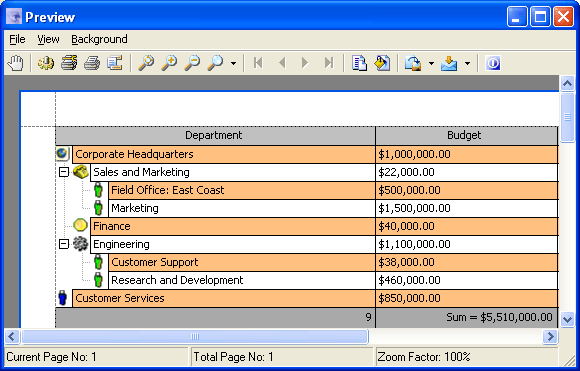Viewport: 580px width, 371px height.
Task: Open the page setup icon
Action: (115, 63)
